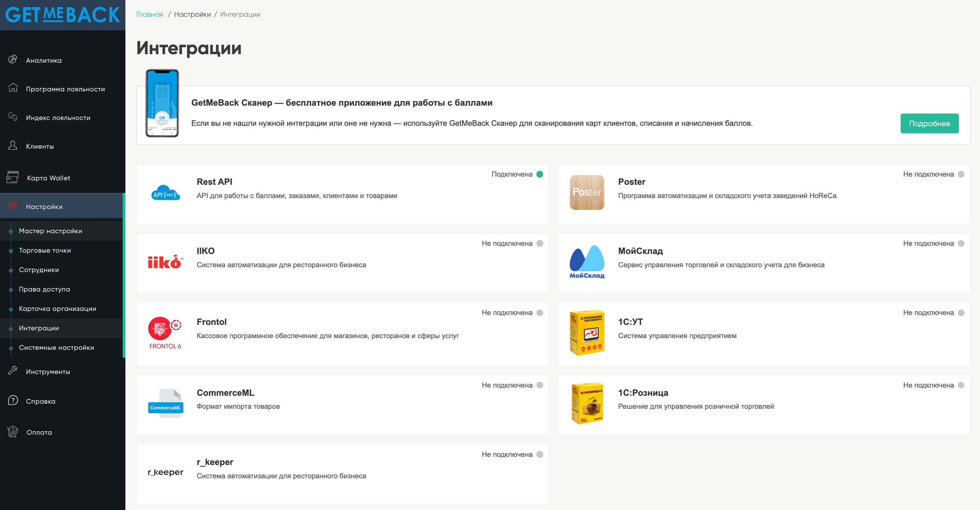Click the Analytics pie chart icon

coord(13,59)
